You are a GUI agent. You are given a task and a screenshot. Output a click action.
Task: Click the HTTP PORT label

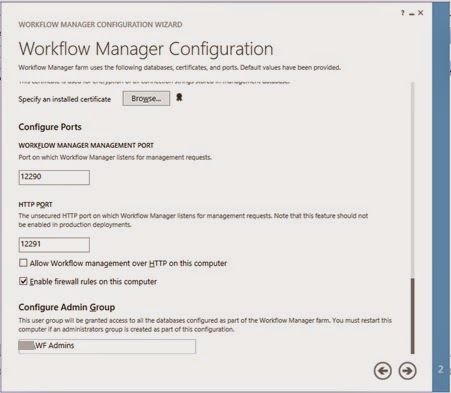coord(35,204)
